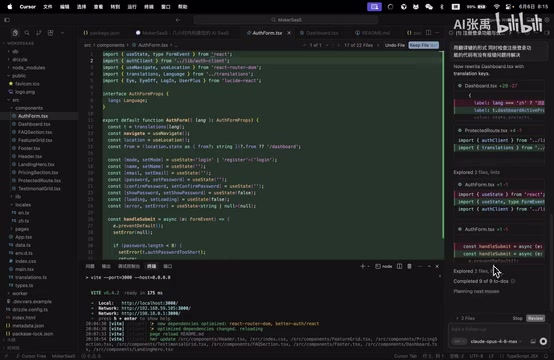
Task: Go to previous changed file arrow
Action: pyautogui.click(x=338, y=45)
